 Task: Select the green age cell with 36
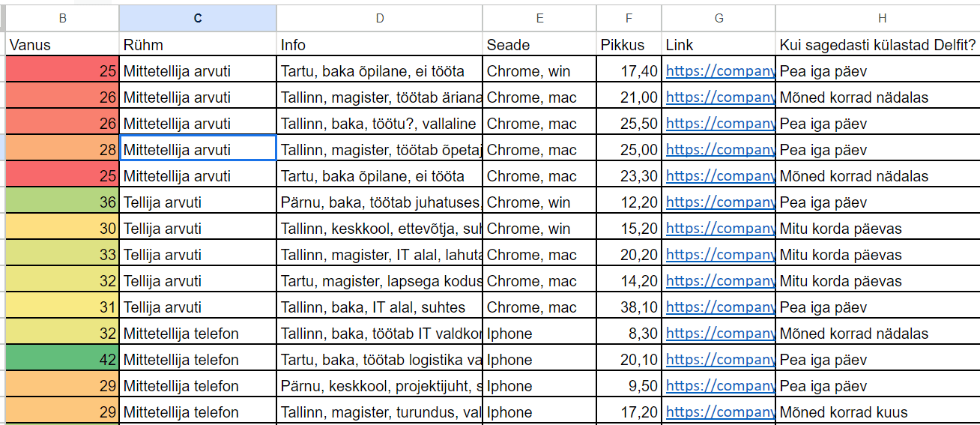(x=62, y=202)
